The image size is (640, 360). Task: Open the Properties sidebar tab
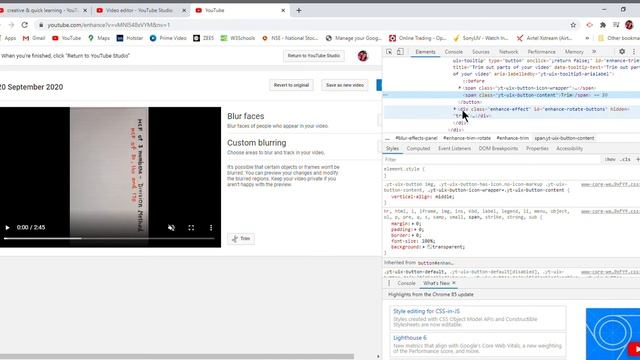[537, 149]
